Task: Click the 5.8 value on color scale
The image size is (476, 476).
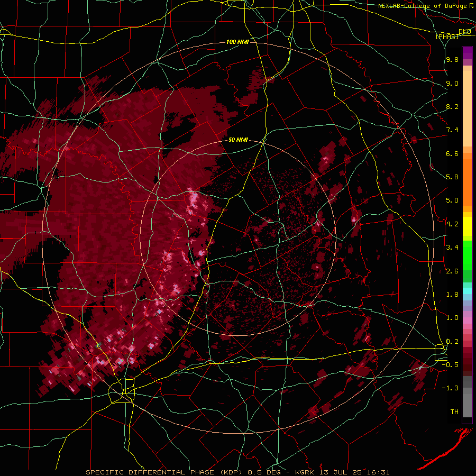Action: coord(452,177)
